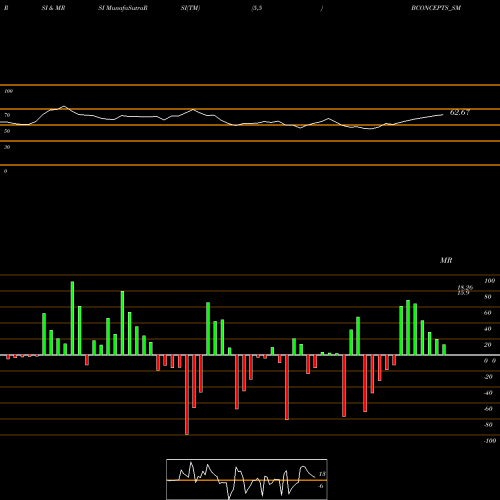Viewport: 500px width, 500px height.
Task: Click the MR axis label 40
Action: pyautogui.click(x=488, y=329)
